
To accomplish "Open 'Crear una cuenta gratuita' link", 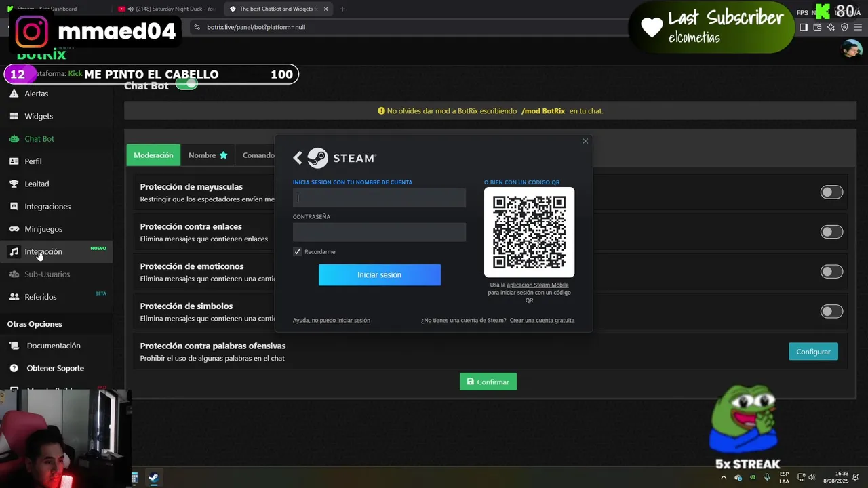I will tap(542, 320).
